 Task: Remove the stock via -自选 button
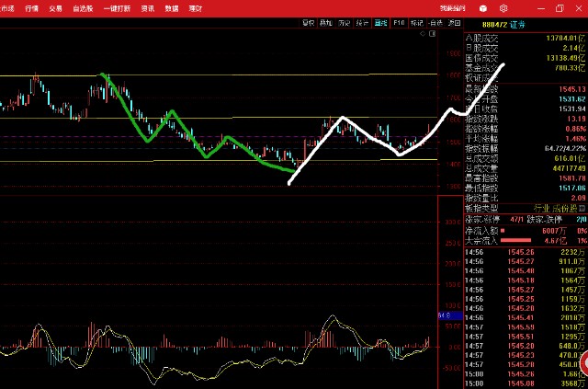click(435, 21)
